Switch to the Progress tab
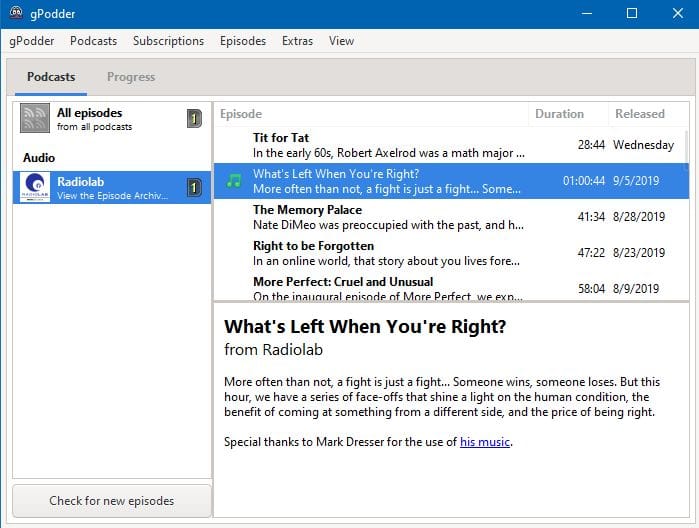This screenshot has height=528, width=699. point(131,77)
